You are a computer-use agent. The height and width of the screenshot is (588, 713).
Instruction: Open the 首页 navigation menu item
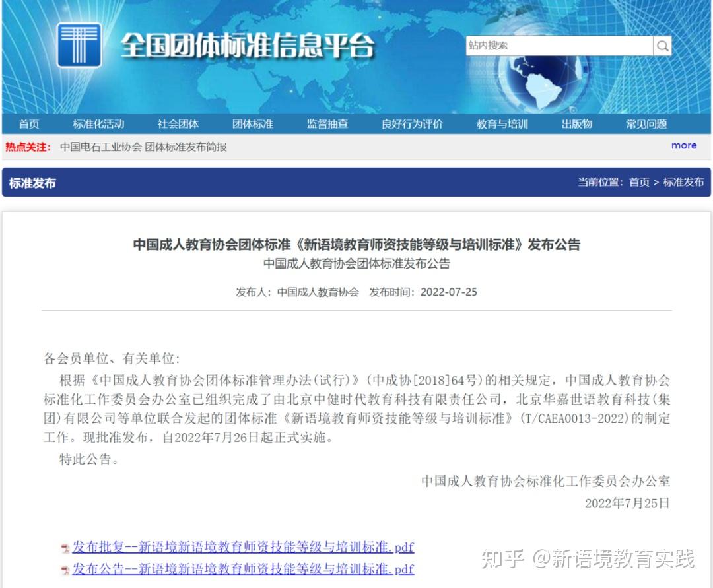28,124
